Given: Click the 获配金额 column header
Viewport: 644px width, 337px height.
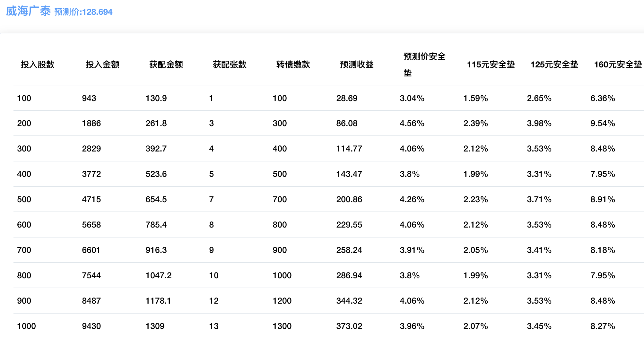Looking at the screenshot, I should coord(166,65).
